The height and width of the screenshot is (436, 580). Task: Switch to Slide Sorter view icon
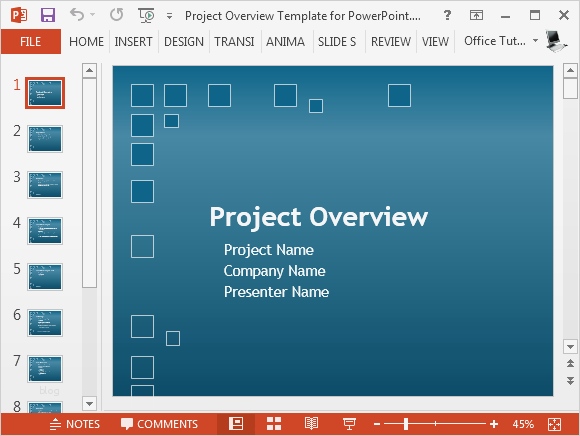[274, 424]
